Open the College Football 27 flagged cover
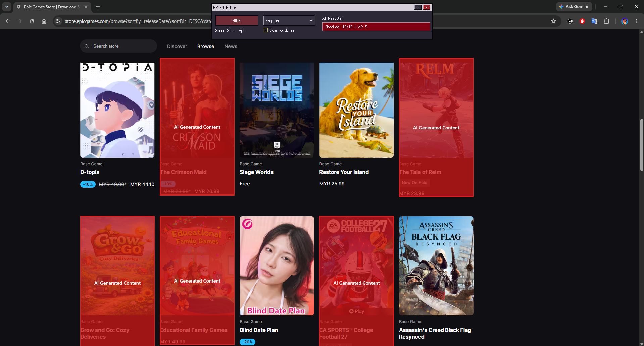The height and width of the screenshot is (346, 644). pos(356,266)
